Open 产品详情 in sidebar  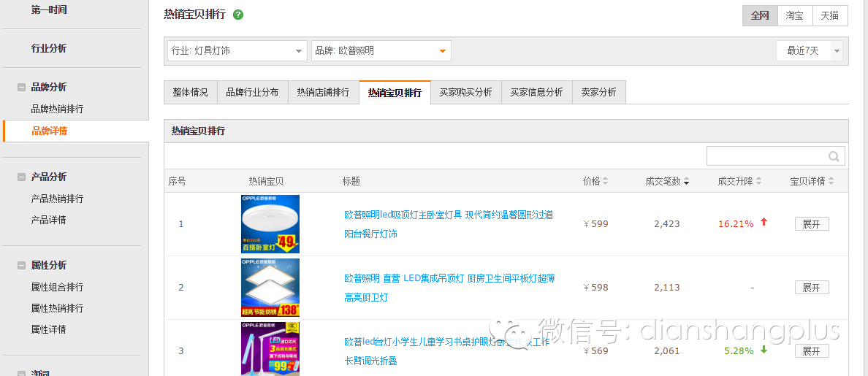(49, 220)
